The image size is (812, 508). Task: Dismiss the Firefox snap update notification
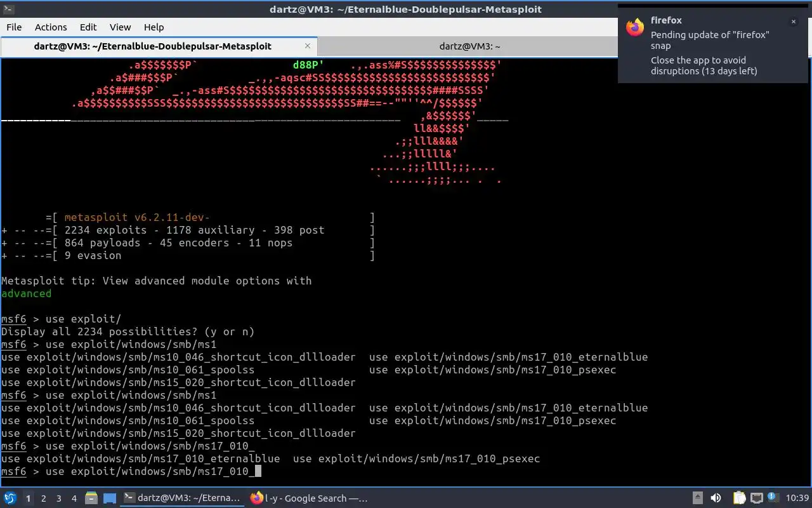[x=793, y=22]
